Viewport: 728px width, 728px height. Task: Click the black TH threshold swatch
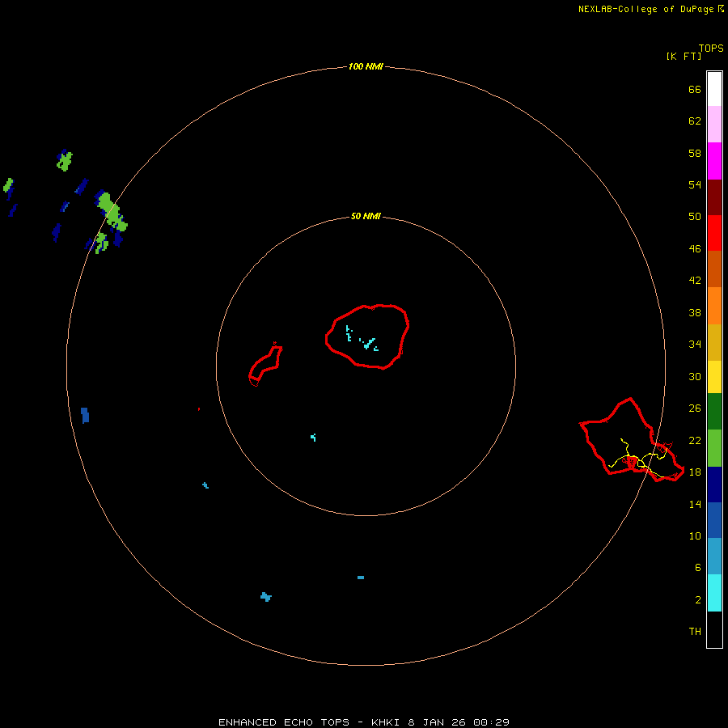tap(714, 629)
